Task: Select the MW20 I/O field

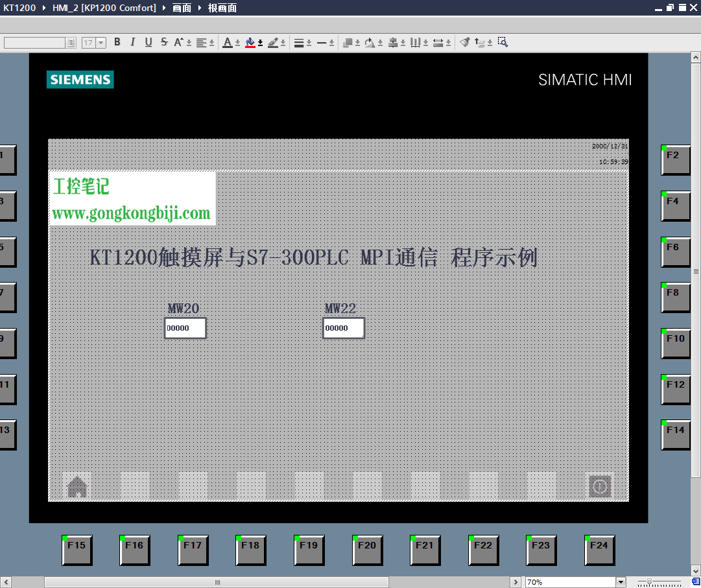Action: (185, 328)
